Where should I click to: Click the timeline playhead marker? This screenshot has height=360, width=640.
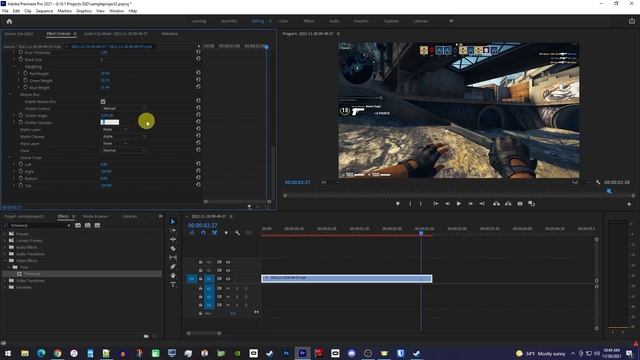[421, 233]
